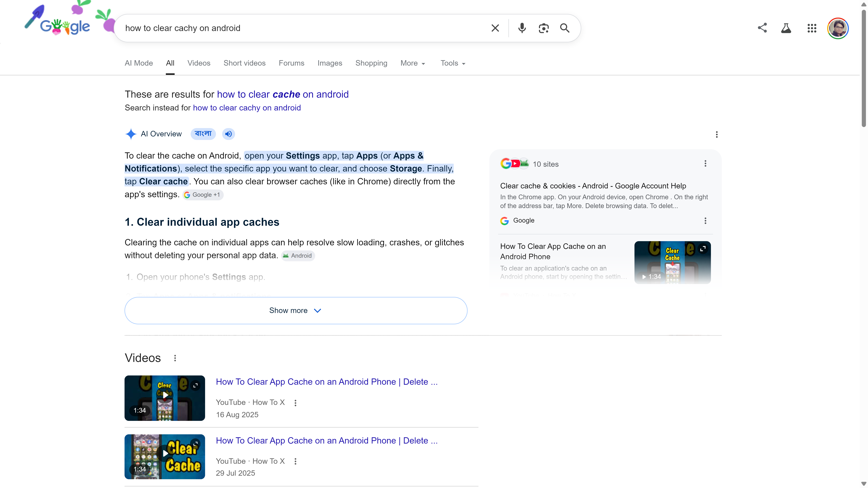Submit search using magnifying glass icon
This screenshot has height=488, width=868.
pos(565,28)
